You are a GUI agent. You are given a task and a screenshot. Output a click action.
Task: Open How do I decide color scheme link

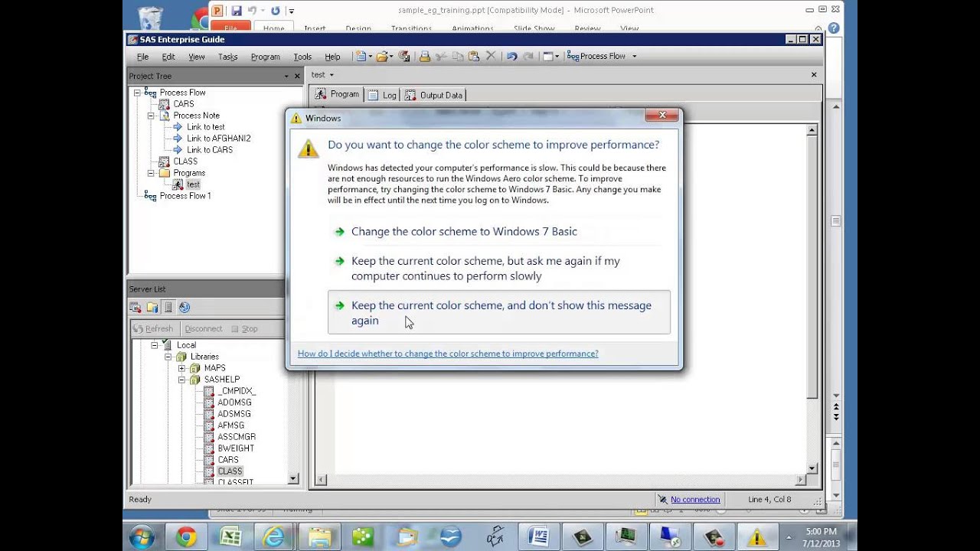click(x=448, y=354)
